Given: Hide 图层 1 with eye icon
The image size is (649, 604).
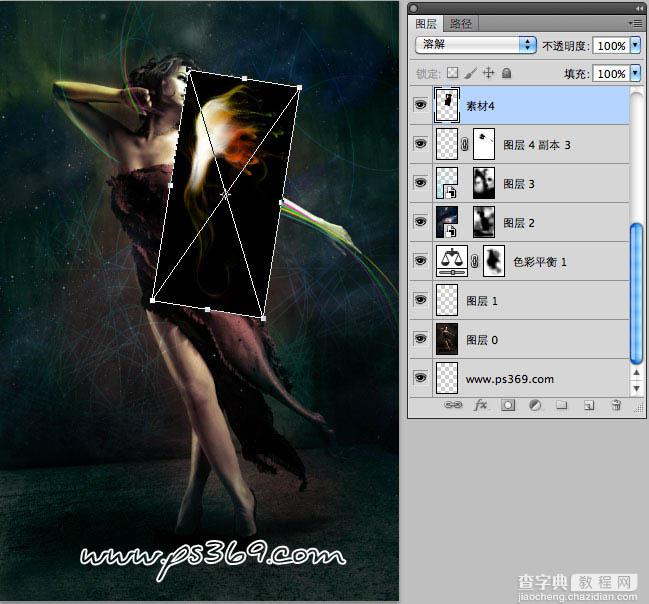Looking at the screenshot, I should (421, 299).
